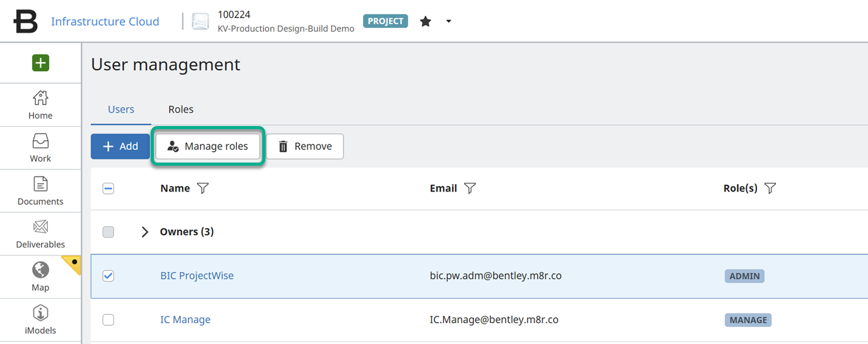Click the green plus create button
This screenshot has height=344, width=868.
40,63
